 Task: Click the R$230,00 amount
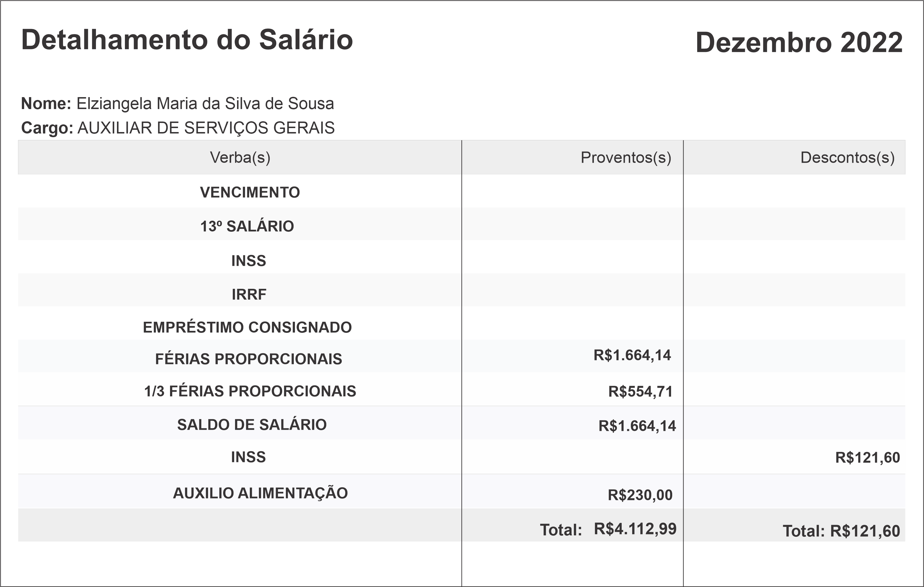[640, 495]
